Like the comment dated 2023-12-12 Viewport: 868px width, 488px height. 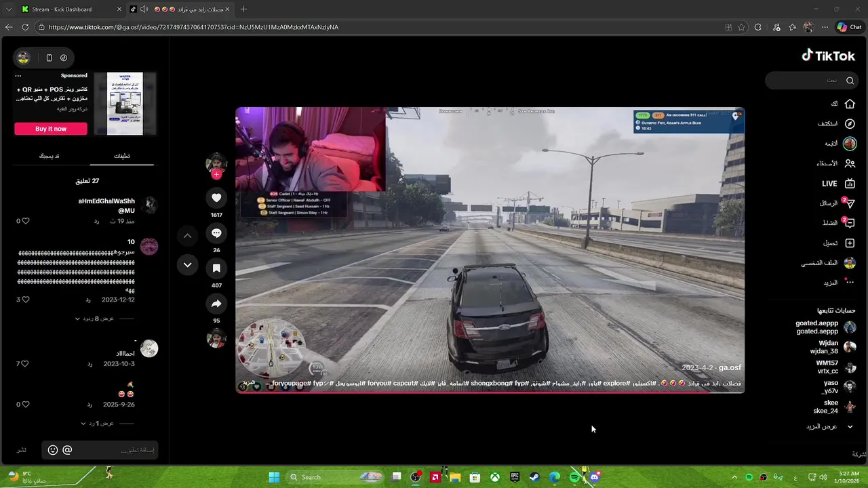(26, 300)
